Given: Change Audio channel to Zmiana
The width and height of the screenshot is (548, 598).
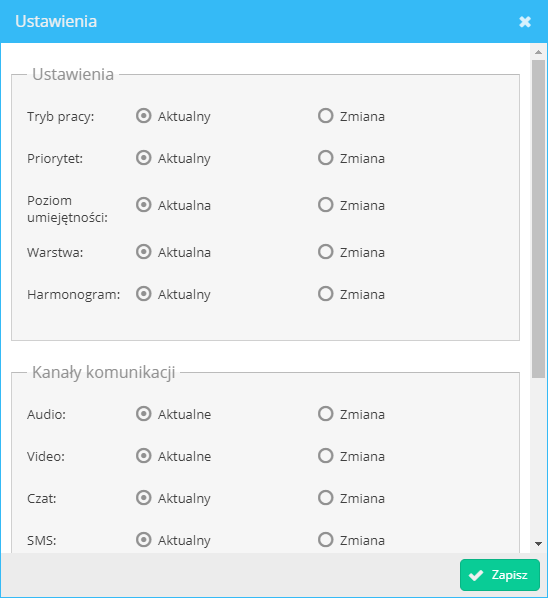Looking at the screenshot, I should [326, 414].
